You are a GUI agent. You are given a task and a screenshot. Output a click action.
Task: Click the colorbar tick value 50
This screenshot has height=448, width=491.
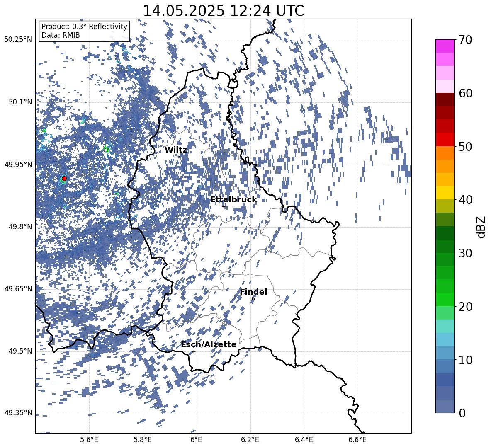click(x=465, y=147)
